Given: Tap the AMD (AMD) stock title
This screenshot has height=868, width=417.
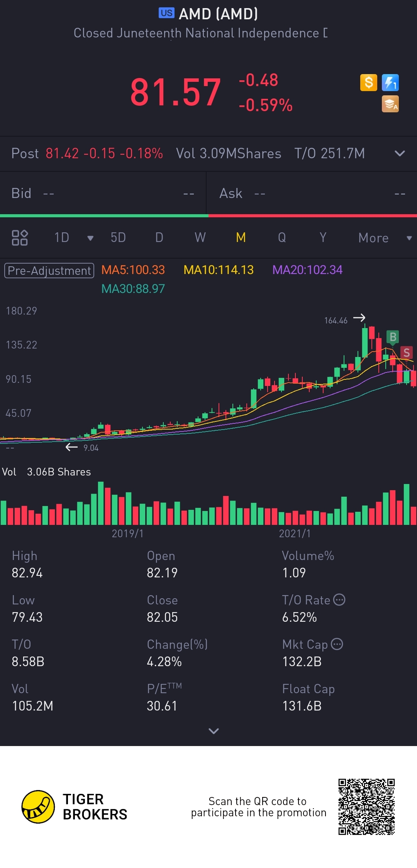Looking at the screenshot, I should tap(219, 14).
